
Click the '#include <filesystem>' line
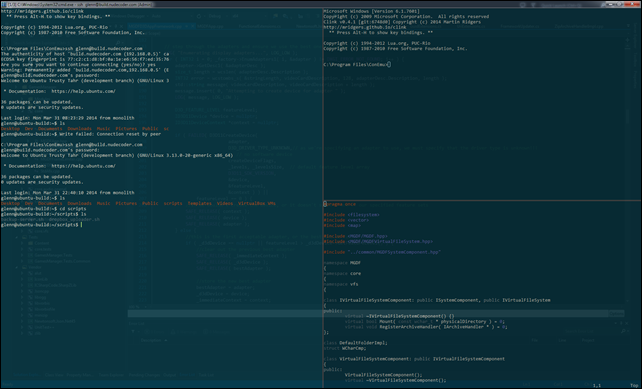tap(352, 215)
